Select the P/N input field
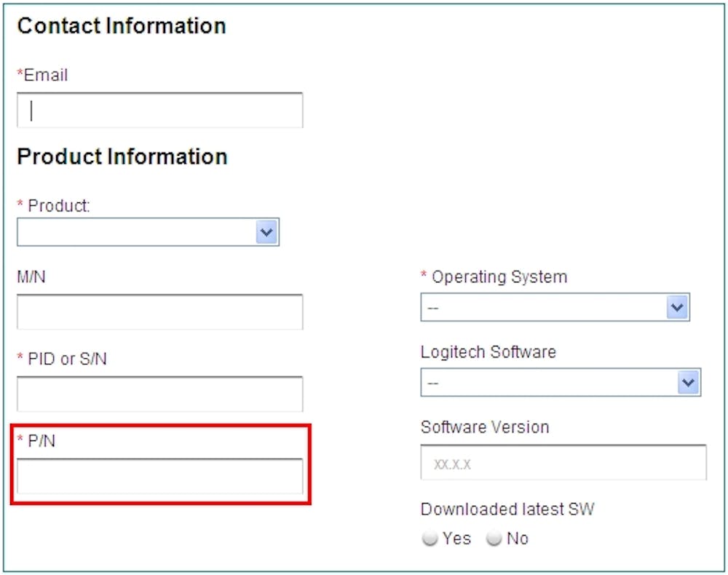The height and width of the screenshot is (575, 728). click(x=159, y=477)
